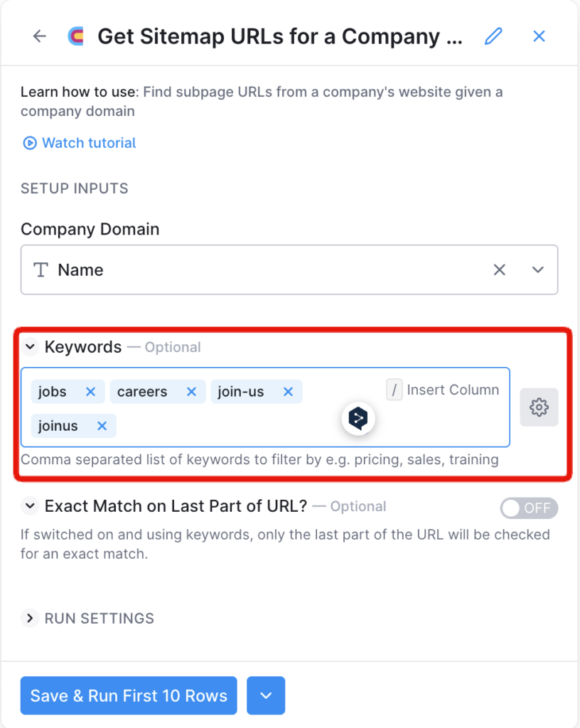Edit the title with pencil icon

[493, 36]
